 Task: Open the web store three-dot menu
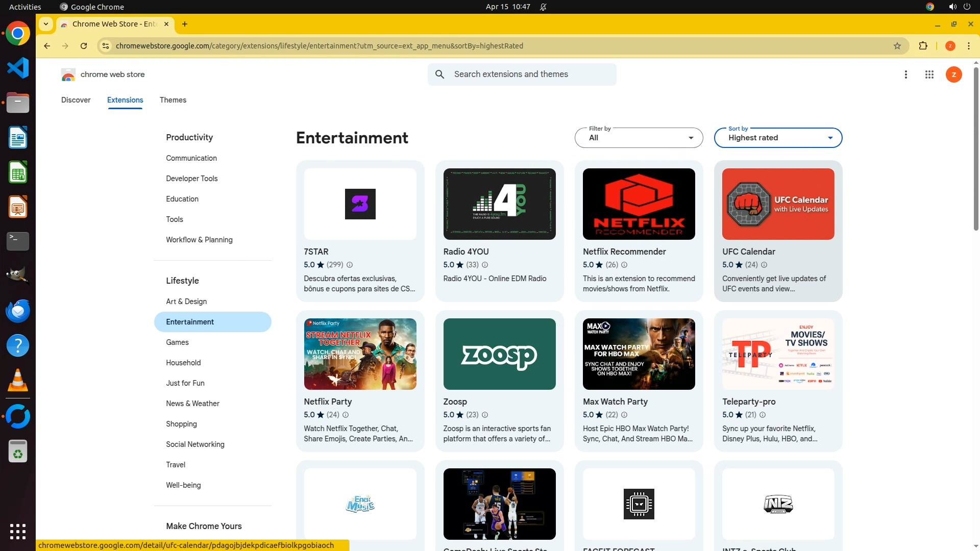click(905, 74)
